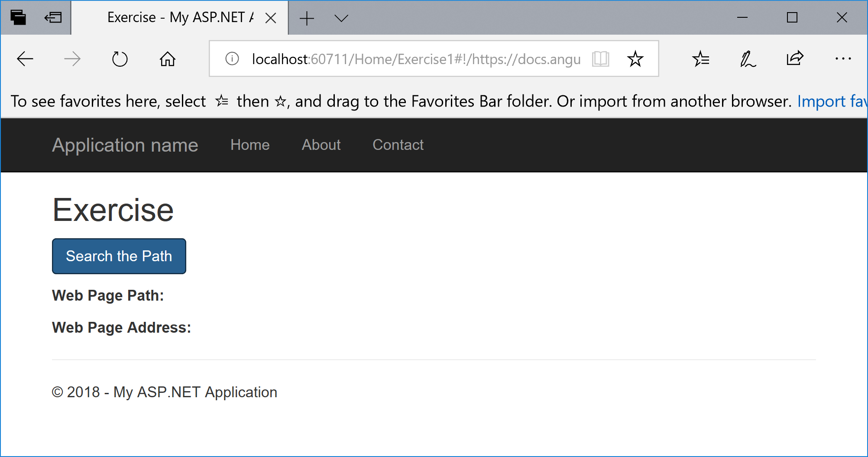
Task: Share this page icon
Action: pyautogui.click(x=795, y=58)
